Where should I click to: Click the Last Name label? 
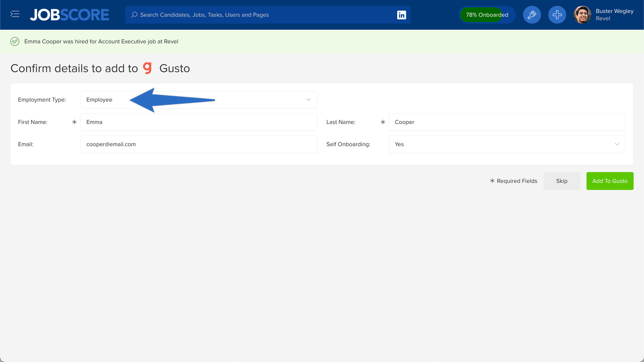(341, 122)
